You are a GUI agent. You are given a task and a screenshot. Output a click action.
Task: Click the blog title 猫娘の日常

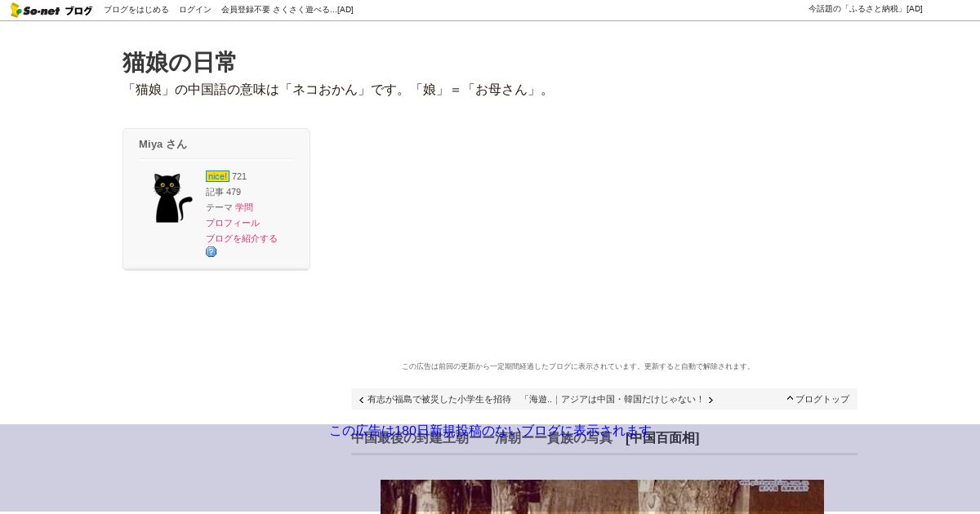tap(179, 62)
